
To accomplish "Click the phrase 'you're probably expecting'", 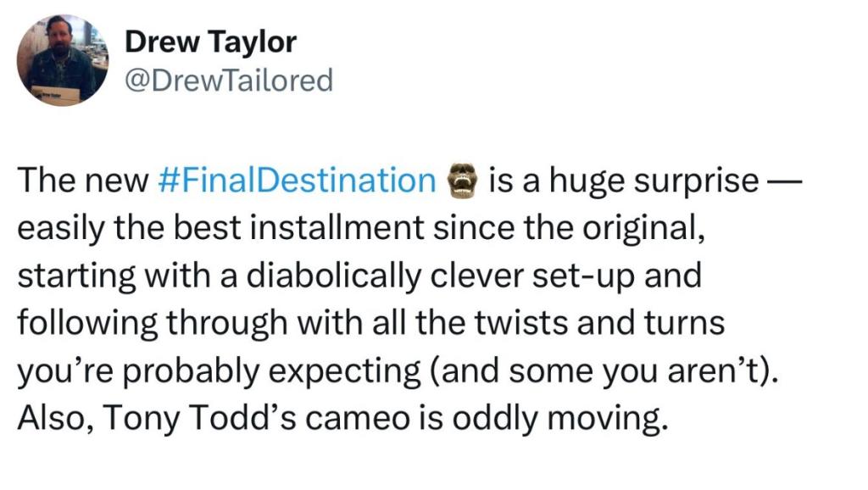I will [220, 370].
